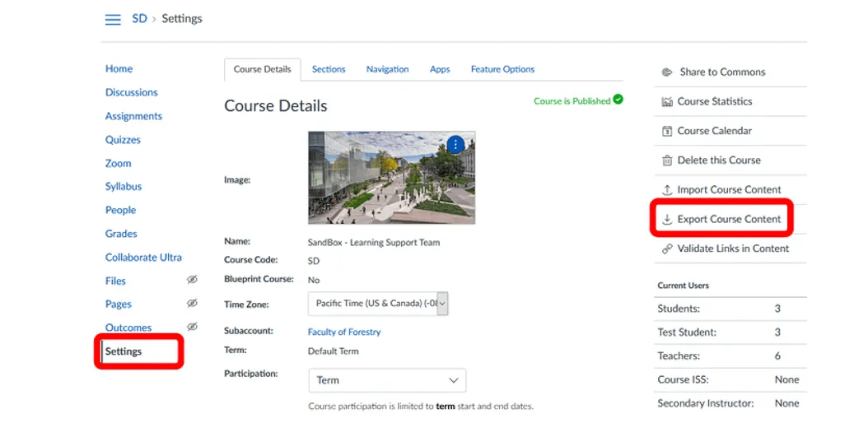Click course name SandBox - Learning Support Team
Screen dimensions: 868x423
coord(374,243)
